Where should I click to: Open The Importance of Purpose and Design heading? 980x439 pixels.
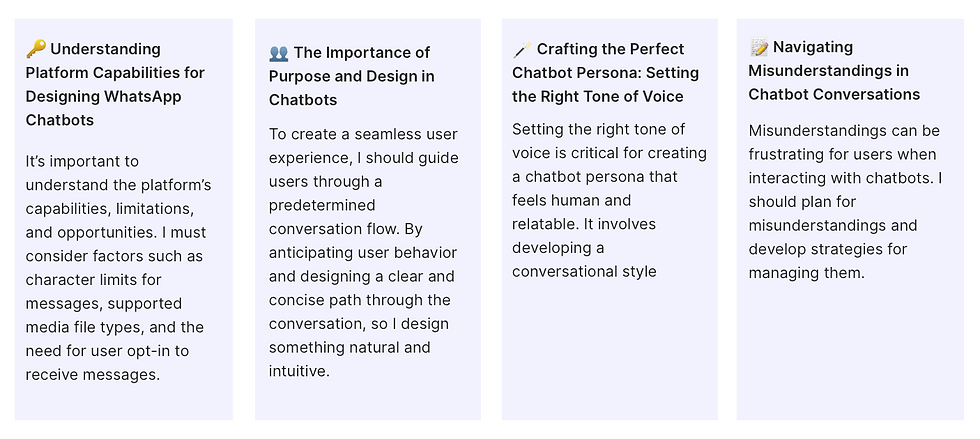(350, 76)
